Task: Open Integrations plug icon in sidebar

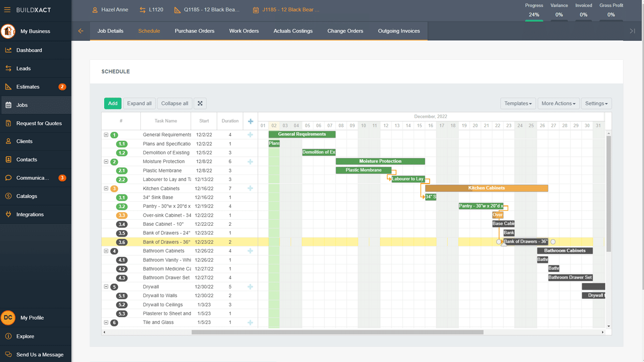Action: (x=8, y=214)
